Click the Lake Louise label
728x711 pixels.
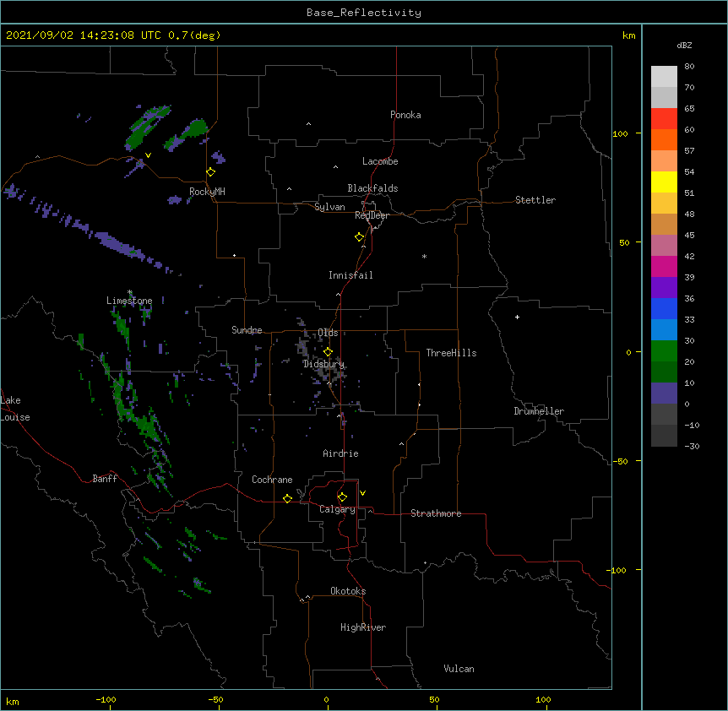coord(15,409)
